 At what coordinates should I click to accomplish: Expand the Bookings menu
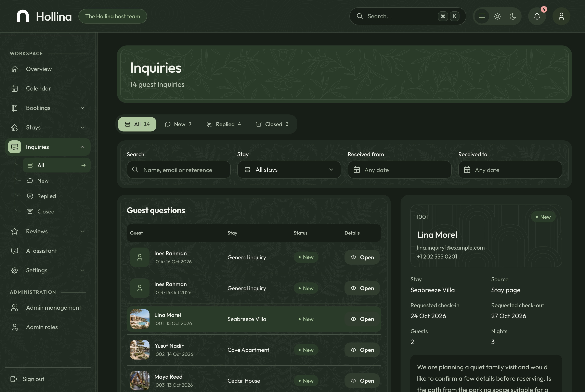tap(48, 108)
